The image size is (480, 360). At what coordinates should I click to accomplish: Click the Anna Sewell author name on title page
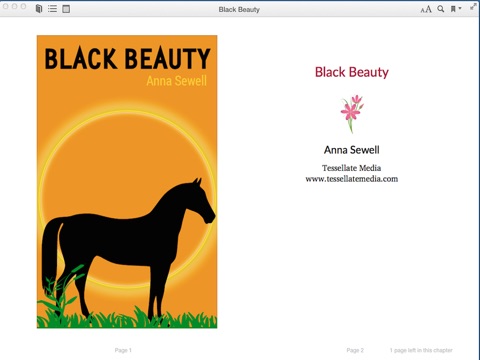pyautogui.click(x=352, y=150)
